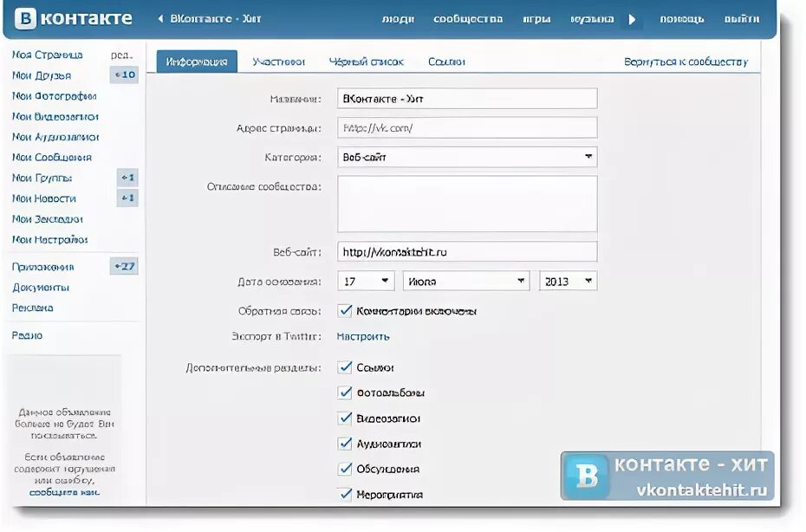Open Мои Группы in sidebar
The image size is (806, 532).
42,178
